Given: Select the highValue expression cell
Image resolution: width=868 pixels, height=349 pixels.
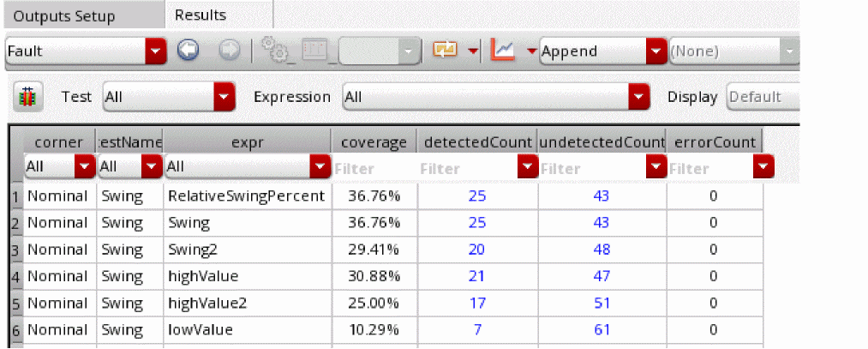Looking at the screenshot, I should pyautogui.click(x=248, y=276).
